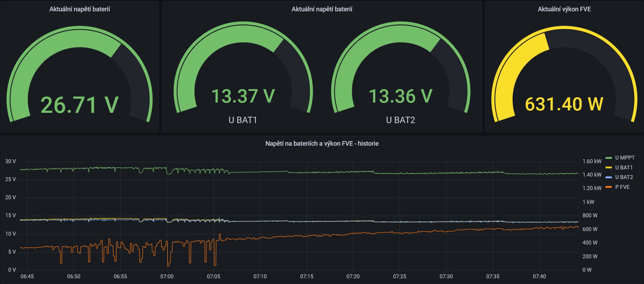Click the 07:10 time axis label
The width and height of the screenshot is (644, 284).
[x=260, y=277]
